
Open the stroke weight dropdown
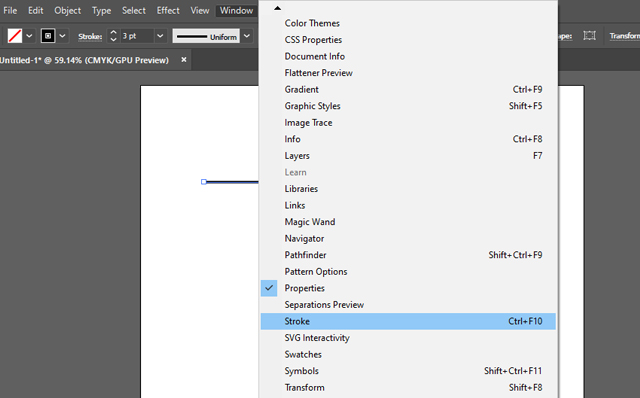tap(160, 36)
